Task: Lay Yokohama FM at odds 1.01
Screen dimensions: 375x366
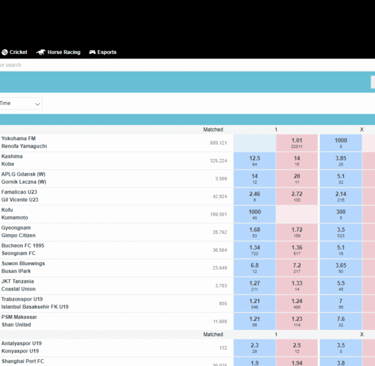Action: (297, 143)
